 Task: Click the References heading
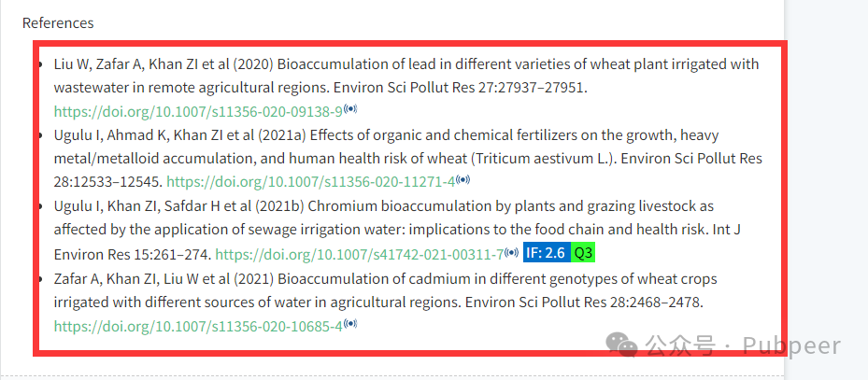[x=58, y=22]
